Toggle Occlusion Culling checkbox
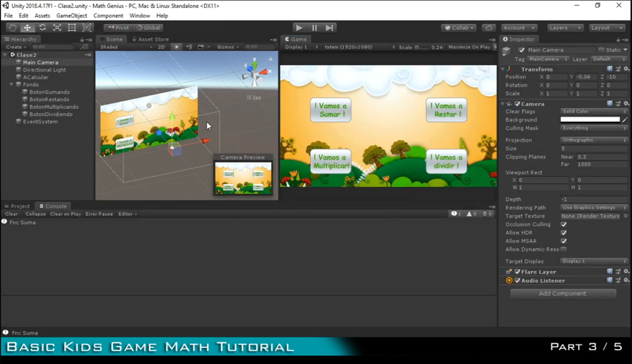Image resolution: width=632 pixels, height=364 pixels. tap(564, 224)
